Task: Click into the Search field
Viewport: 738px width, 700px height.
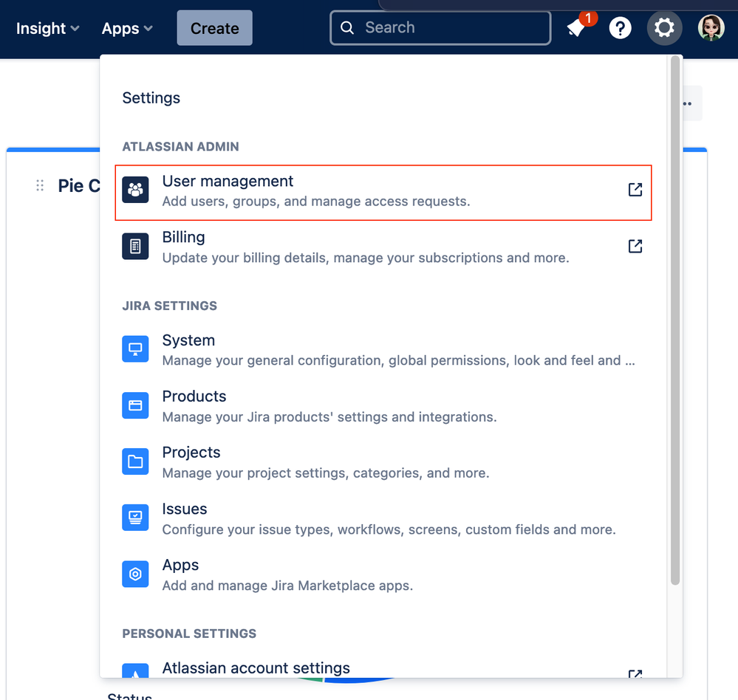Action: (440, 28)
